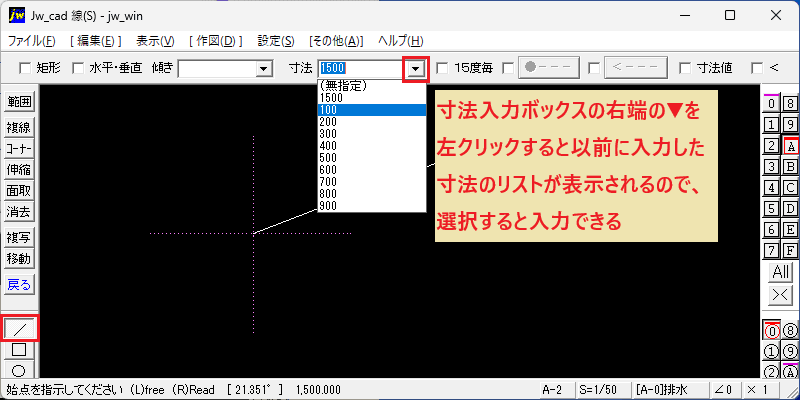The height and width of the screenshot is (400, 800).
Task: Select 700 from the dimension list
Action: pyautogui.click(x=372, y=182)
